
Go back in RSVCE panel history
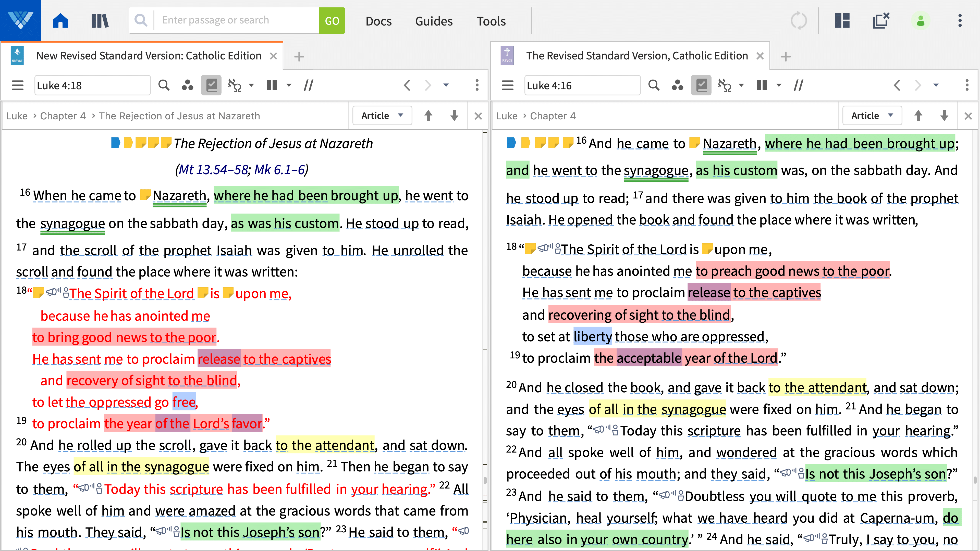897,85
